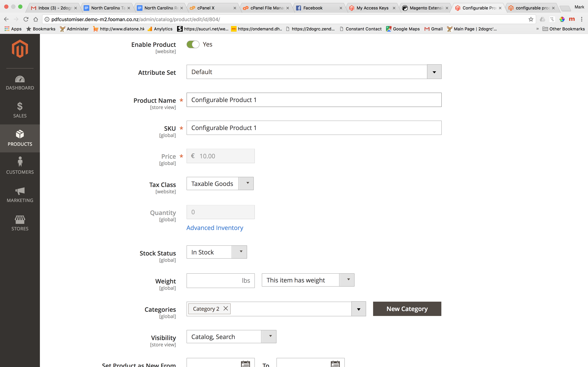The width and height of the screenshot is (588, 367).
Task: Open Marketing from the admin sidebar
Action: pyautogui.click(x=20, y=194)
